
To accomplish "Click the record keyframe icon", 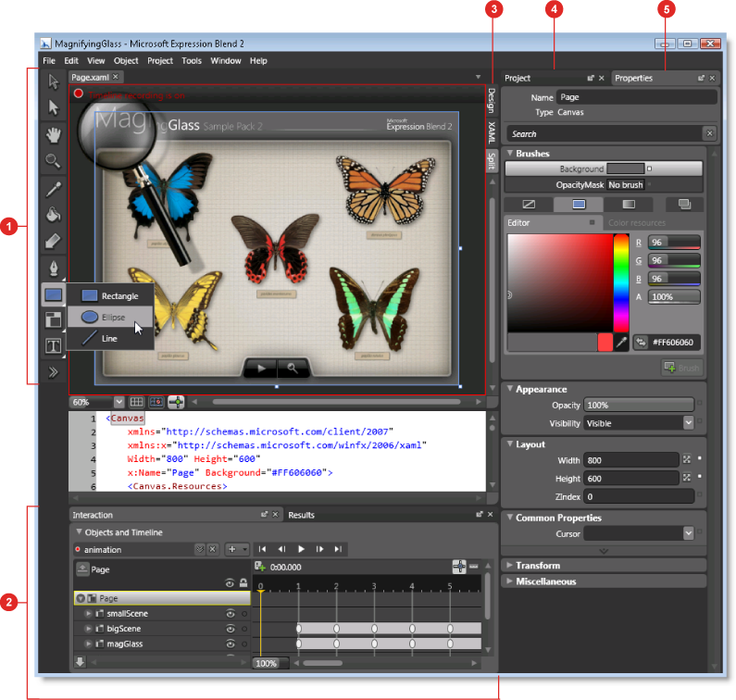I will click(x=259, y=566).
